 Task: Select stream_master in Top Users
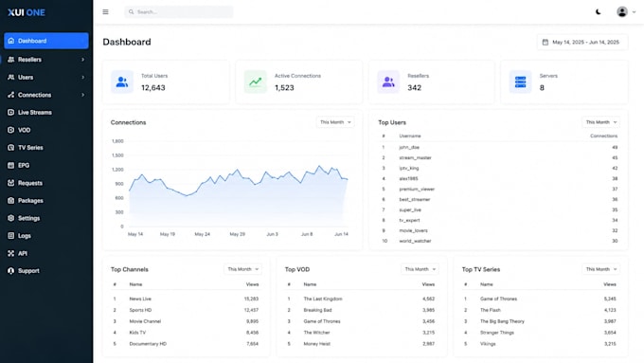click(415, 158)
